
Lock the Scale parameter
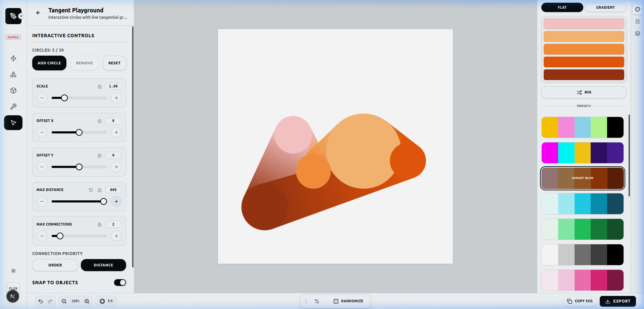coord(100,86)
